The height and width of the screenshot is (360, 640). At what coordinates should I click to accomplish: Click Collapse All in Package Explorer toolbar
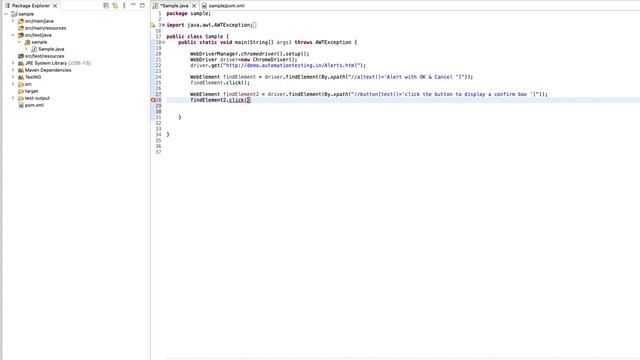(106, 6)
